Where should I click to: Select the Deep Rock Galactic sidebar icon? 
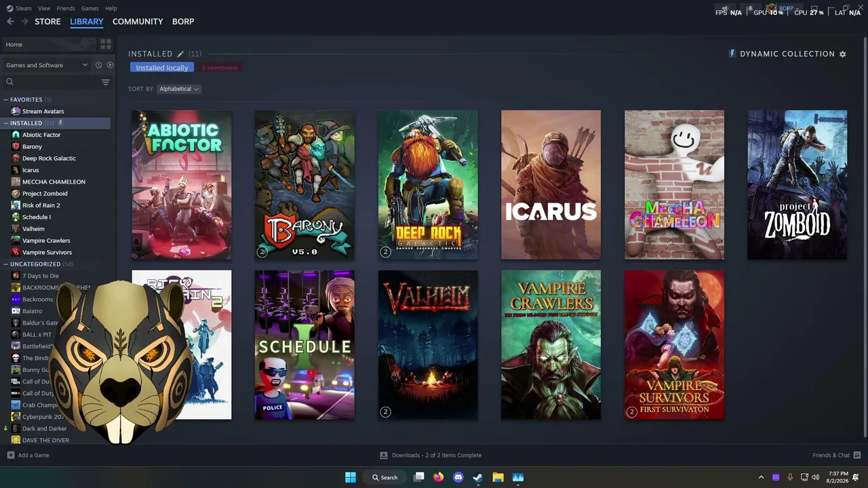coord(16,159)
